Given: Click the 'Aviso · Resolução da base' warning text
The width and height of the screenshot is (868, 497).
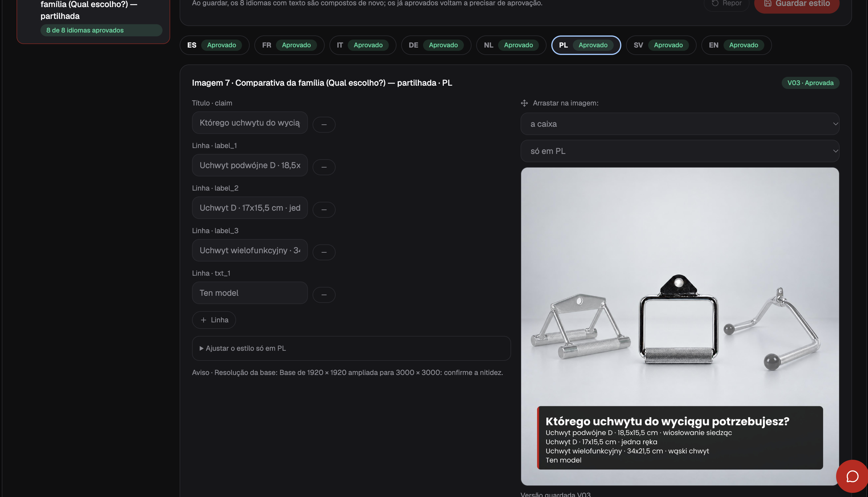Looking at the screenshot, I should (347, 372).
